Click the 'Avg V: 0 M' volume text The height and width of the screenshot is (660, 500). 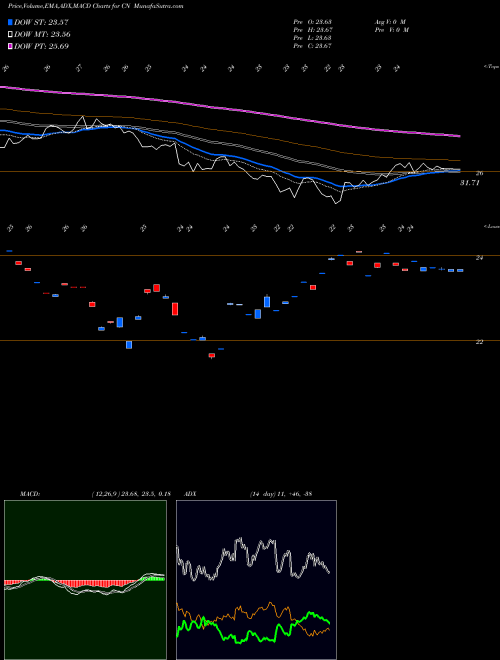pos(389,22)
